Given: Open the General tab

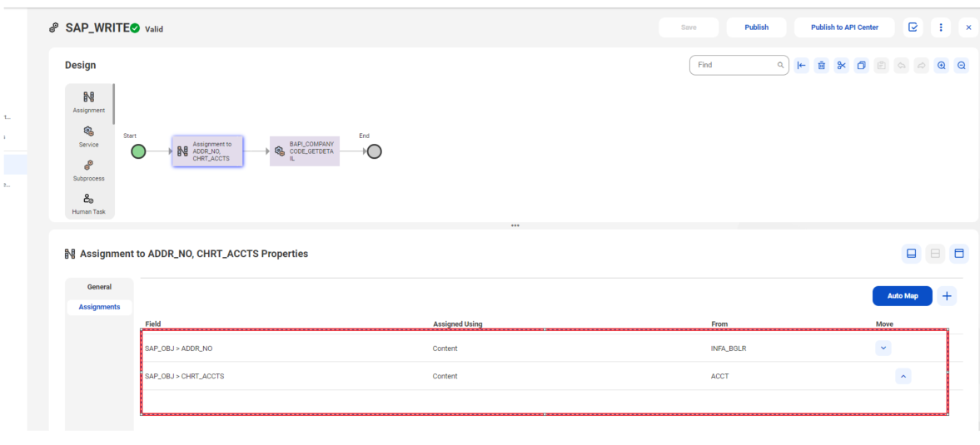Looking at the screenshot, I should [99, 287].
